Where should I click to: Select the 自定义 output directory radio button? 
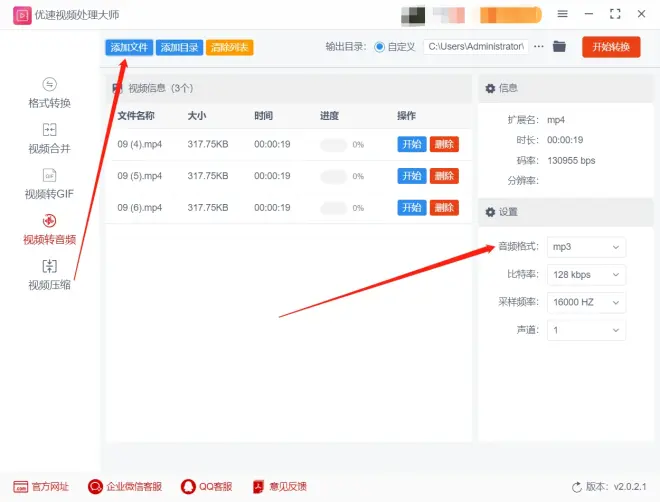(380, 47)
